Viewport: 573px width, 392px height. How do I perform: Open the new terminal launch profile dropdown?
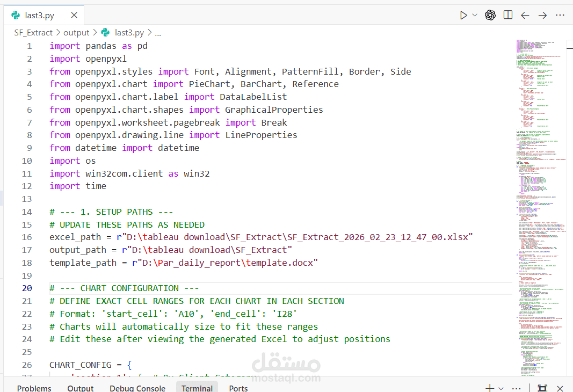pyautogui.click(x=501, y=388)
